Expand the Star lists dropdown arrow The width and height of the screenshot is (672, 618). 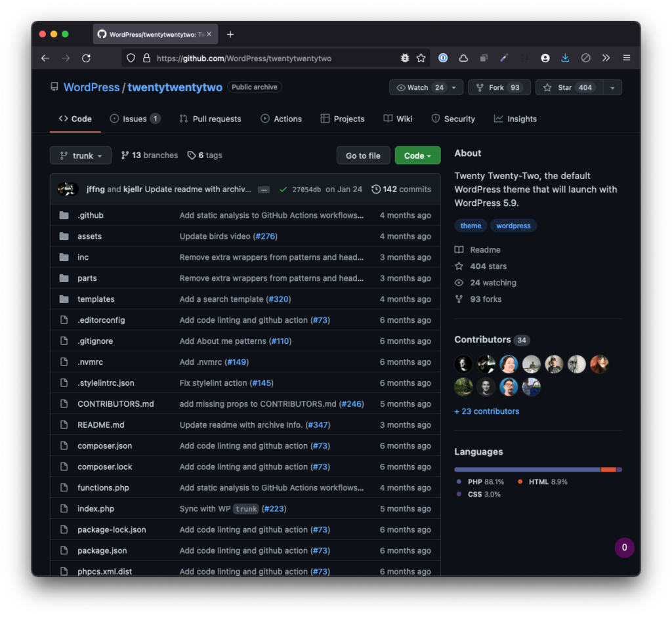pyautogui.click(x=612, y=87)
